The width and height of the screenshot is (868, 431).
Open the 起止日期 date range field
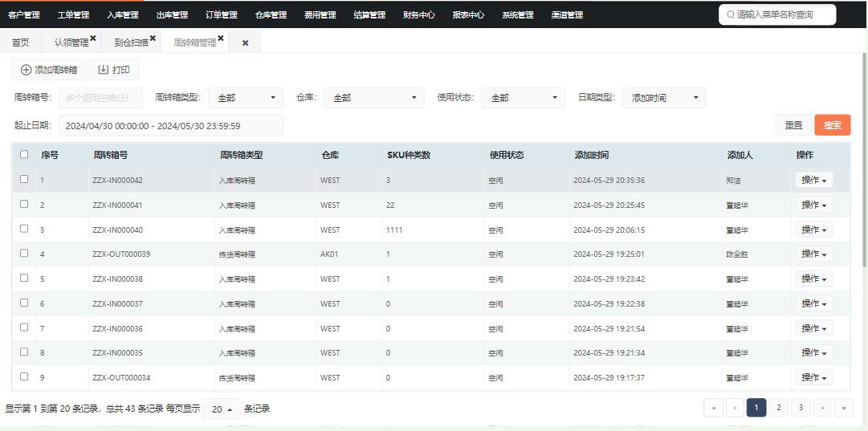[171, 125]
